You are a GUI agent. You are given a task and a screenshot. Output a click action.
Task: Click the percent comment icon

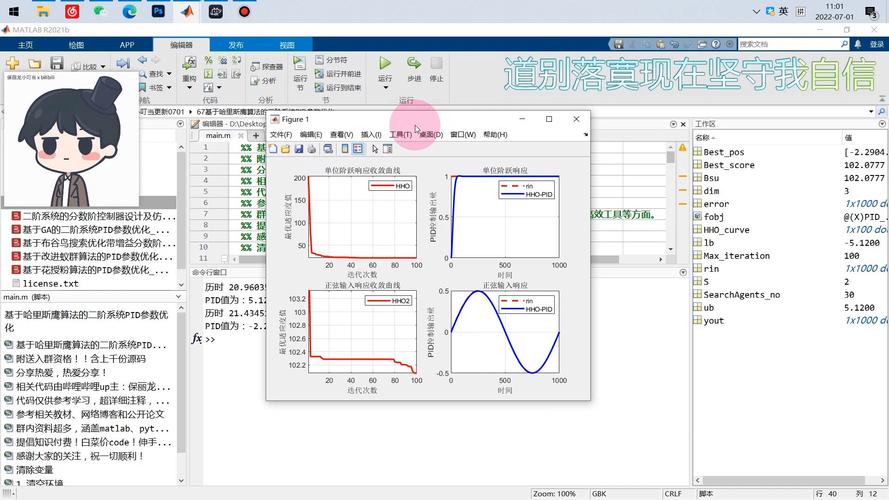pos(209,60)
